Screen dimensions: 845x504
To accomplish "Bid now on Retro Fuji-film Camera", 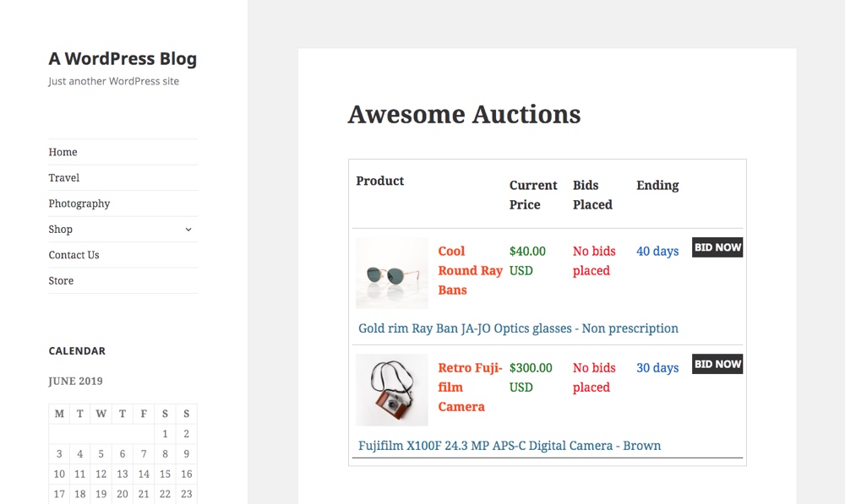I will pyautogui.click(x=717, y=364).
